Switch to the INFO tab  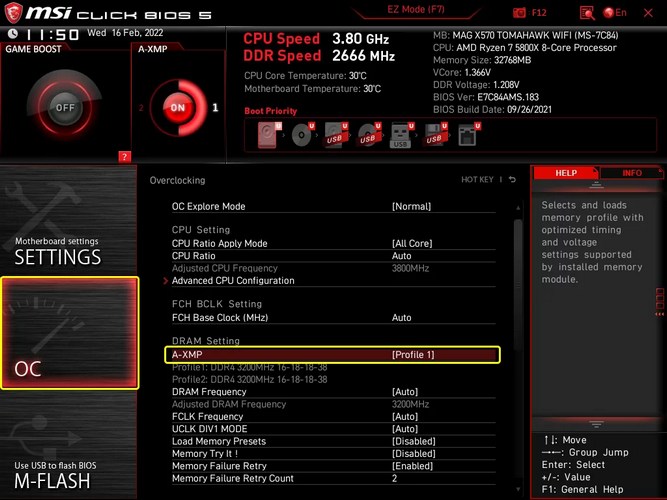[x=632, y=173]
